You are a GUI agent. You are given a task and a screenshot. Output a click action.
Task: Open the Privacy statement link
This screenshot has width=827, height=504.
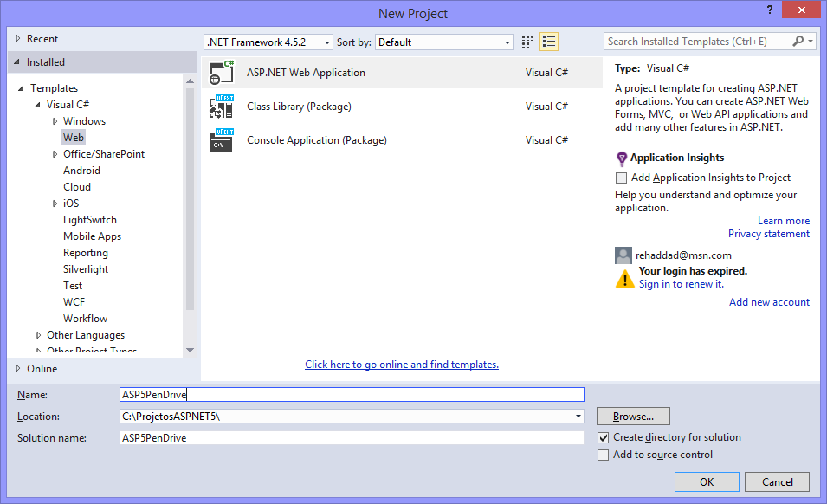click(768, 234)
